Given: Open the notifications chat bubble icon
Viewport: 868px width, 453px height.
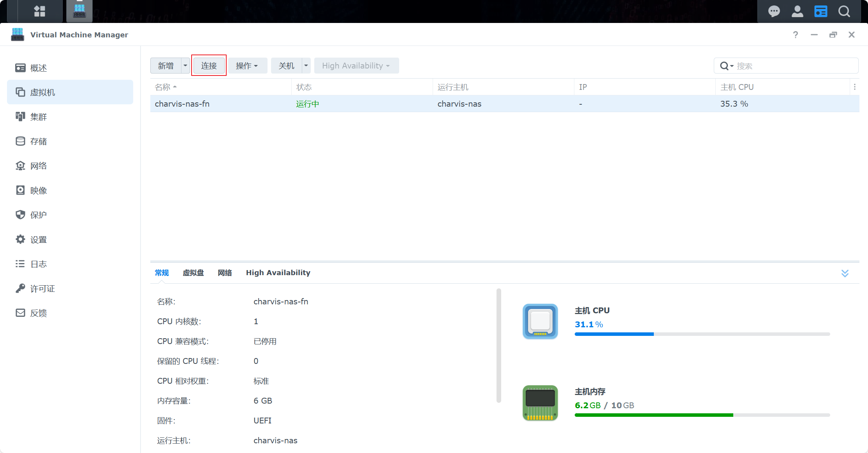Looking at the screenshot, I should (774, 11).
